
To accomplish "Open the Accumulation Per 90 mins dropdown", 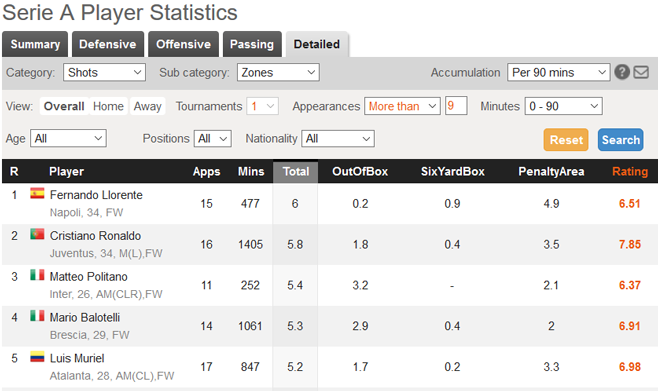I will [558, 72].
